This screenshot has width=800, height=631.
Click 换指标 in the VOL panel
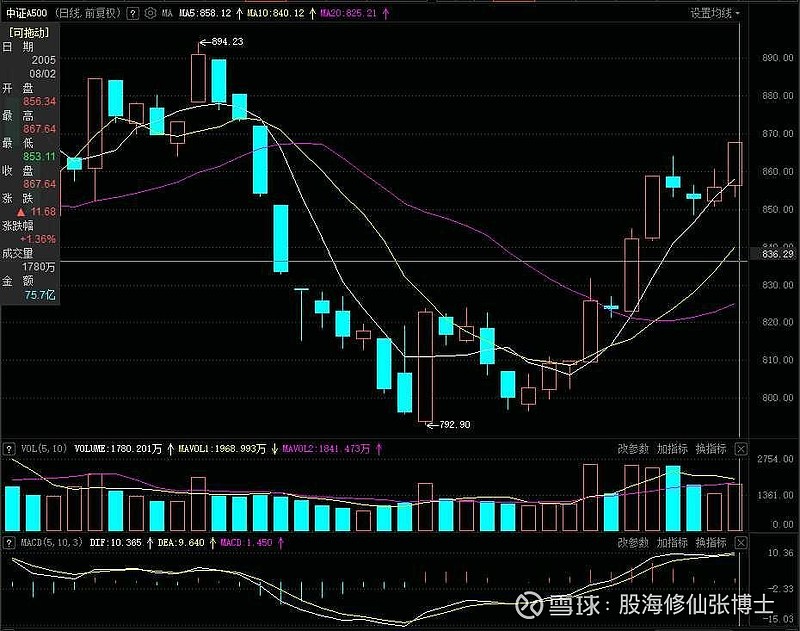[711, 450]
